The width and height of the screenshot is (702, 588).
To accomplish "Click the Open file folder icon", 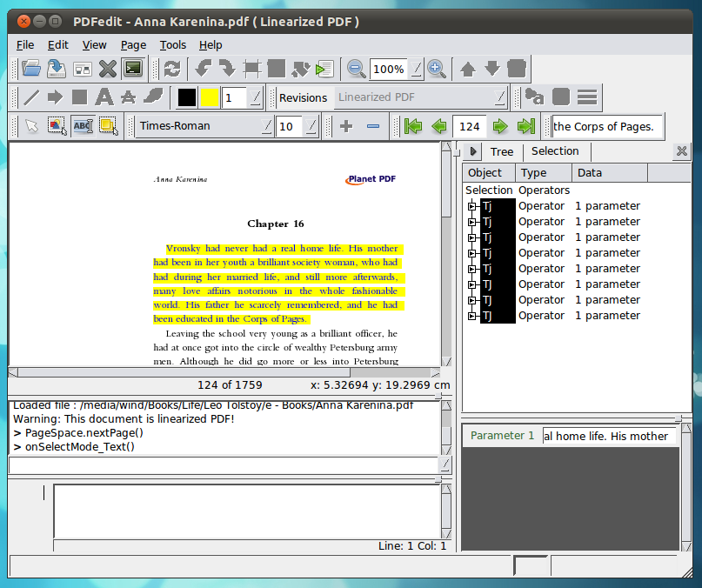I will 31,69.
